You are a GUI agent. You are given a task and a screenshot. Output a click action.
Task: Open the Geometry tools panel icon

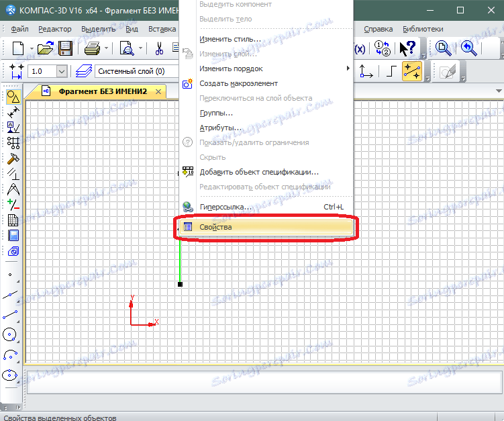click(13, 97)
